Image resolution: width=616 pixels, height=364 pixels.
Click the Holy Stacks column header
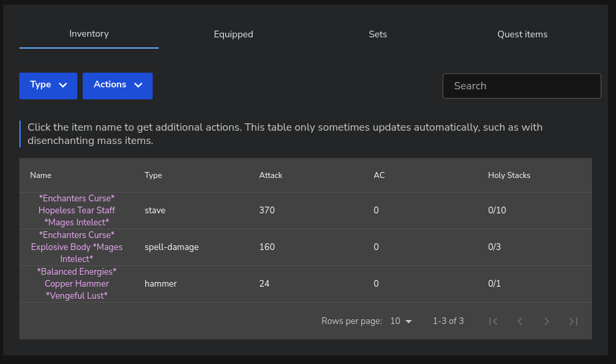point(509,175)
